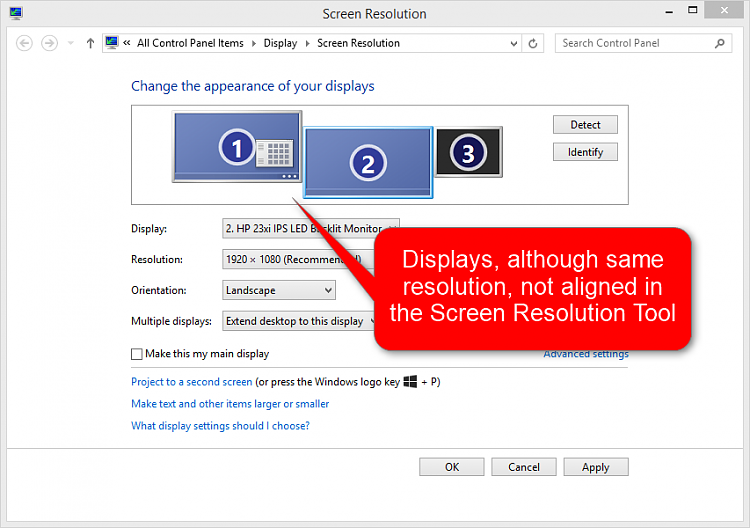Click the Back navigation arrow
The image size is (750, 528).
tap(24, 44)
